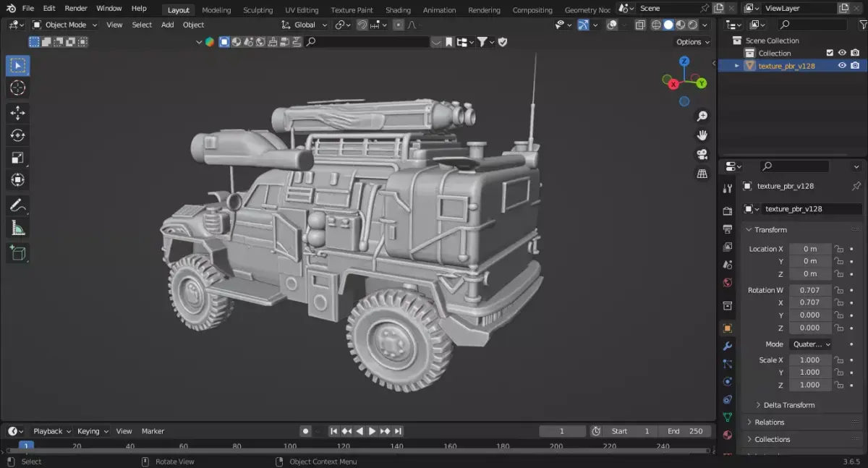The height and width of the screenshot is (468, 868).
Task: Open the Particles properties tab
Action: pos(728,364)
